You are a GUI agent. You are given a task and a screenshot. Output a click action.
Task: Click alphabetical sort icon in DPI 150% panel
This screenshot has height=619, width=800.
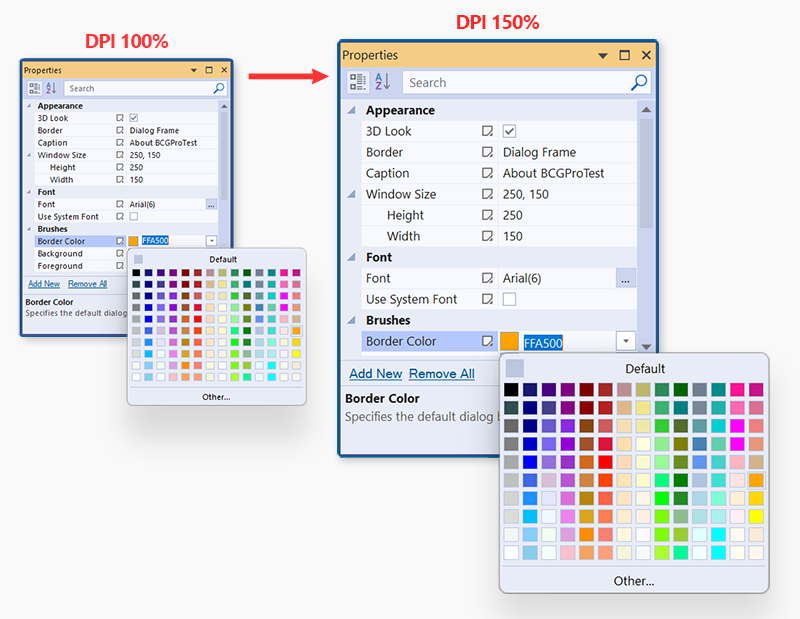382,82
